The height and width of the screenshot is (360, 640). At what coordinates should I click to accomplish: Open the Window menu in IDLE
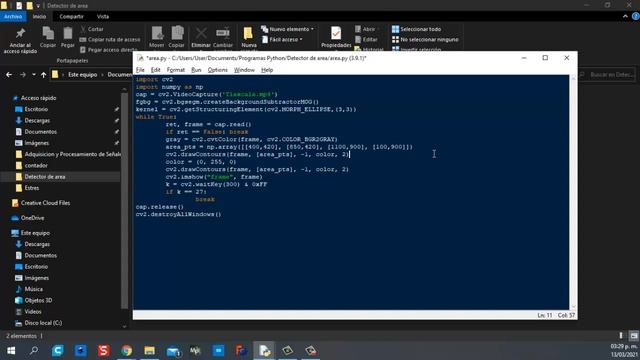tap(244, 70)
